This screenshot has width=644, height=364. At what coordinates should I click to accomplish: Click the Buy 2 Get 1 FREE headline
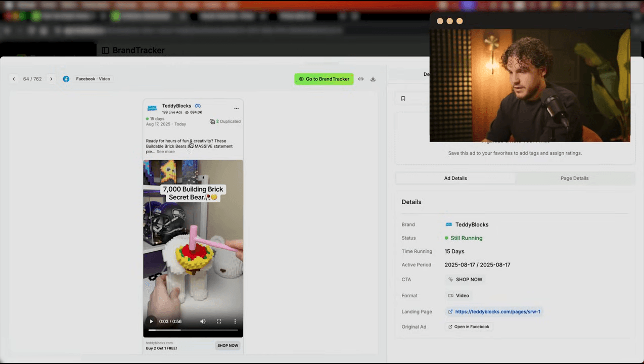point(161,348)
